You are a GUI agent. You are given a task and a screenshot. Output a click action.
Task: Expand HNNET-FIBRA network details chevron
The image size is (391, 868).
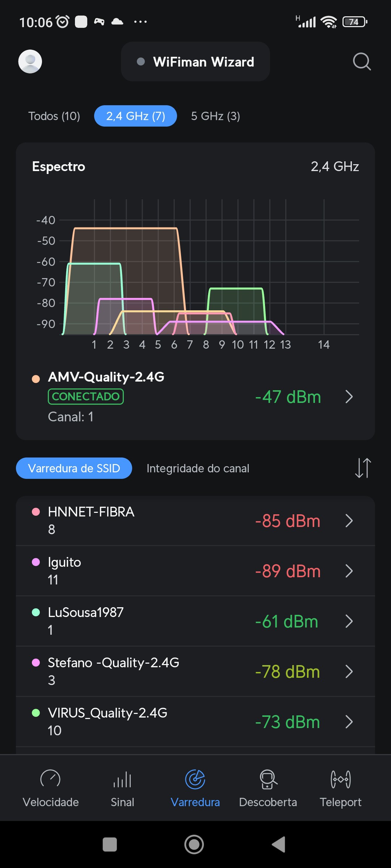(x=349, y=521)
